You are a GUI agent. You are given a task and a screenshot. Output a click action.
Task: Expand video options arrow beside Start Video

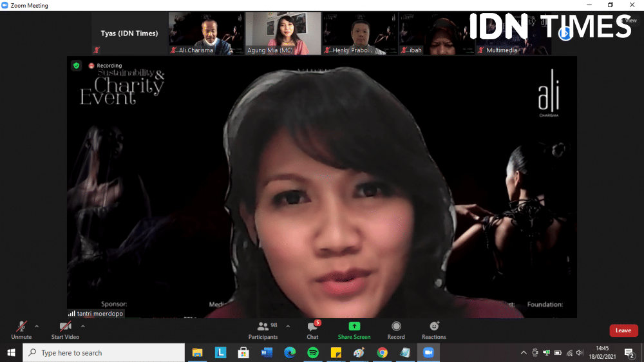point(83,326)
